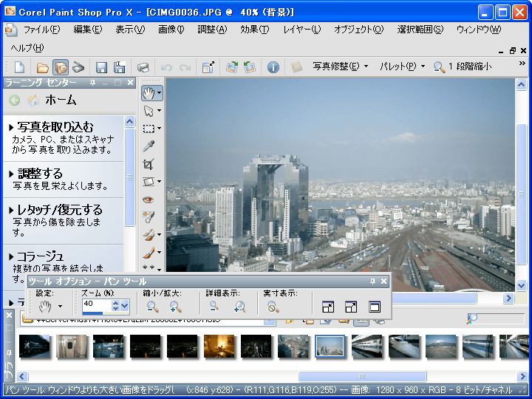Click zoom out more under 詳細表示
532x399 pixels.
coord(214,307)
